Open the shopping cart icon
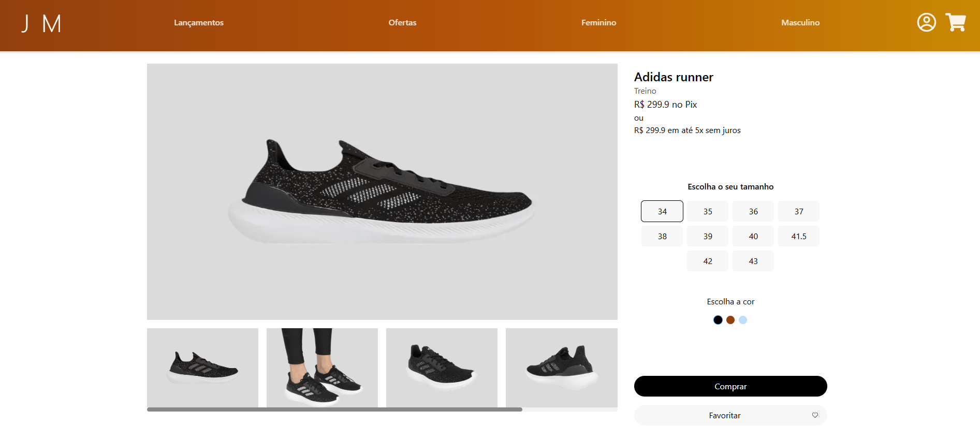Screen dimensions: 980x439 click(x=955, y=22)
